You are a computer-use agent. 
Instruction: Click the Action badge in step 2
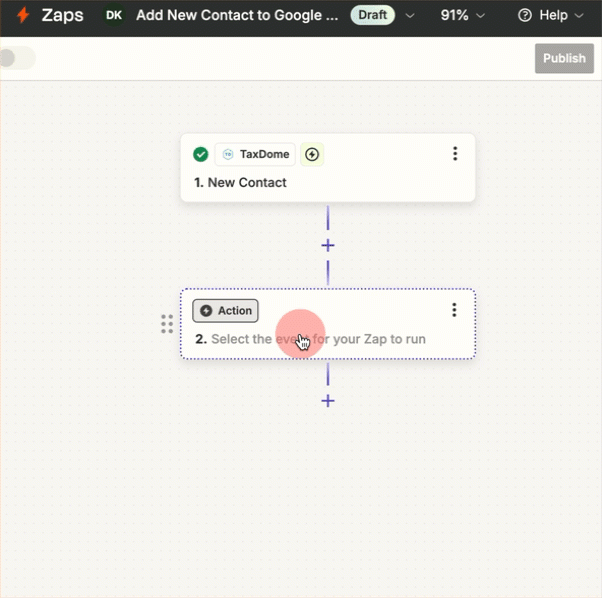click(x=226, y=311)
